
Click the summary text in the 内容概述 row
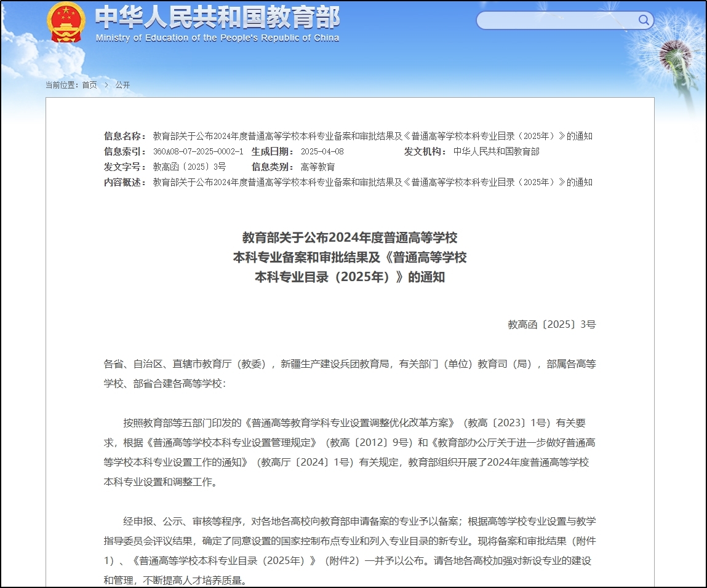pyautogui.click(x=372, y=182)
